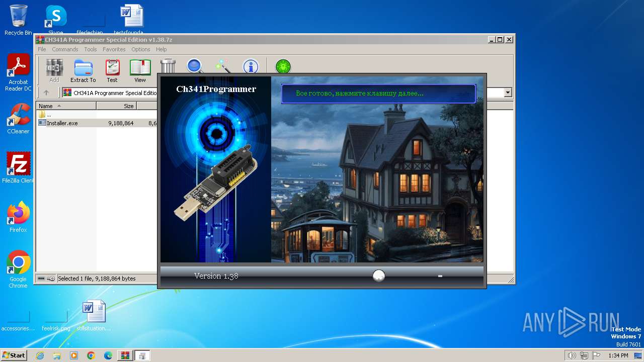Click the 9,188,864 size value
644x362 pixels.
point(121,123)
